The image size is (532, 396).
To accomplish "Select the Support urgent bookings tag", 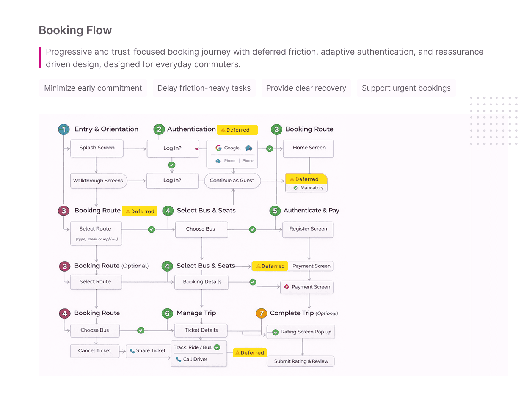I will [x=406, y=88].
